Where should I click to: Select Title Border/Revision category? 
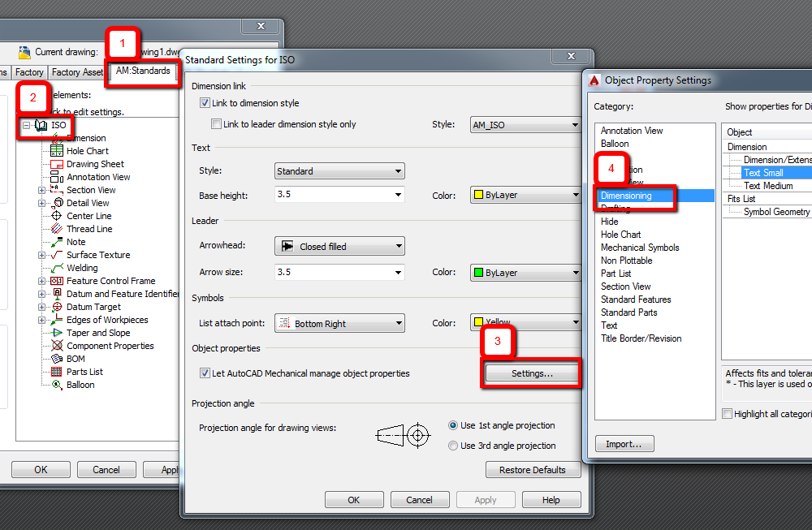click(x=641, y=338)
